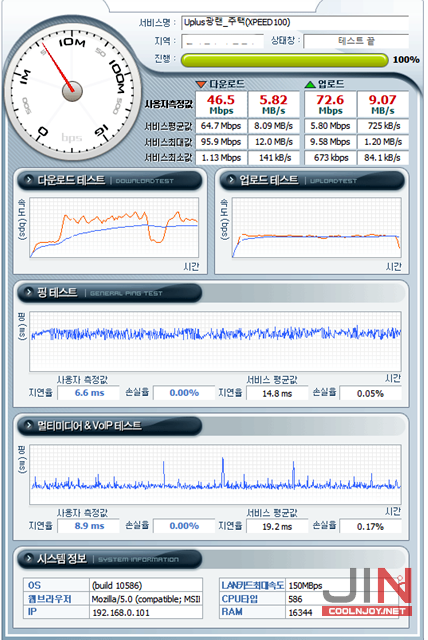
Task: Select the 64.7 Mbps service average cell
Action: click(x=221, y=126)
